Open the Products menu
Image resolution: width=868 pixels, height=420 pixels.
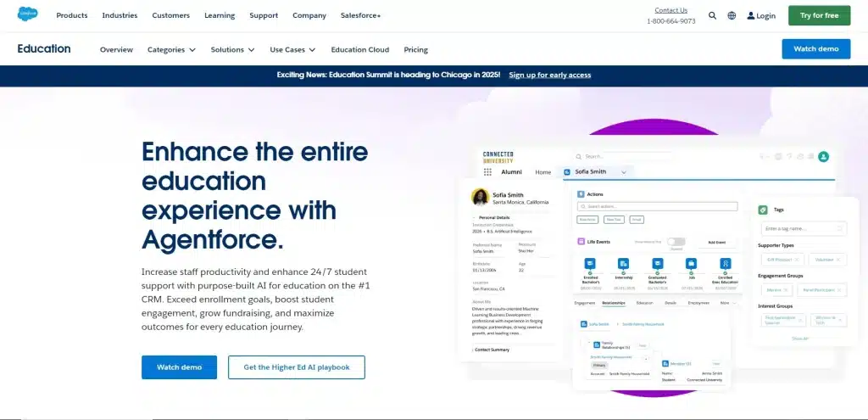[x=72, y=15]
